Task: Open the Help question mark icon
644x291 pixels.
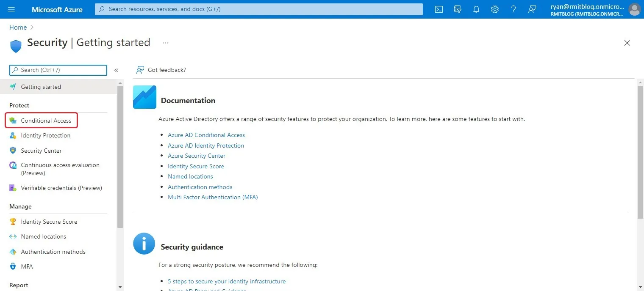Action: tap(514, 9)
